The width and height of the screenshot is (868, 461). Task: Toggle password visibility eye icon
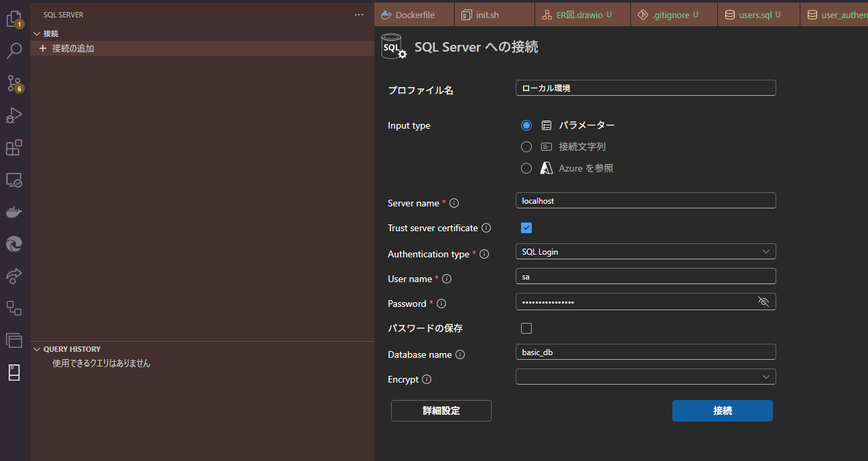point(764,302)
